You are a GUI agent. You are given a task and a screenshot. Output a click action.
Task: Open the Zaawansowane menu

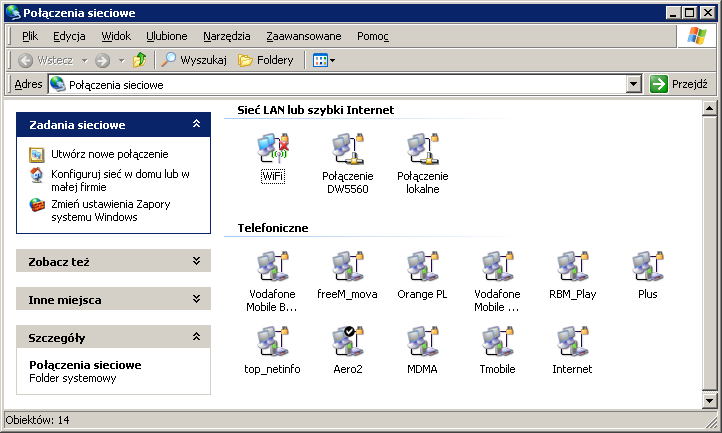[x=303, y=36]
